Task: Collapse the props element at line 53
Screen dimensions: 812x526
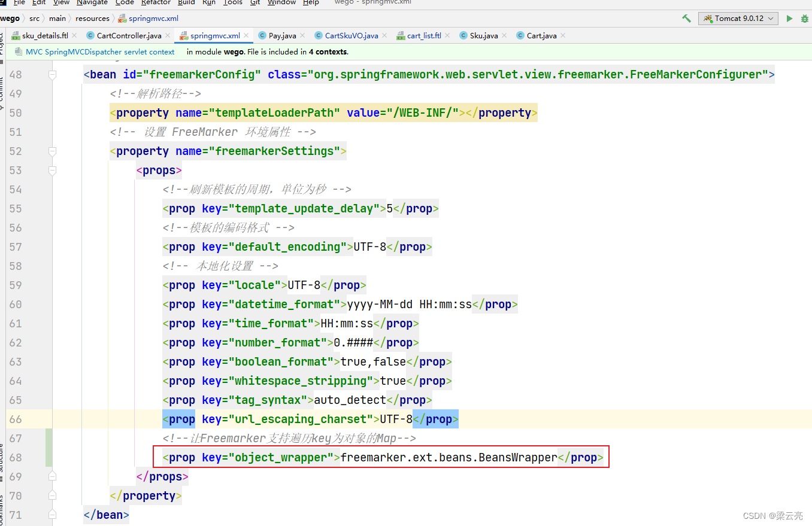Action: [52, 171]
